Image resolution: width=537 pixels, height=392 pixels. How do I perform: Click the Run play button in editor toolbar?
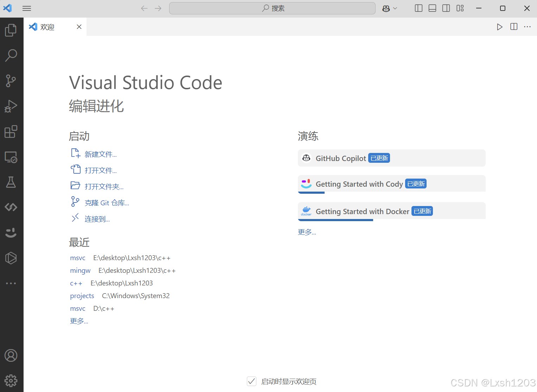499,27
